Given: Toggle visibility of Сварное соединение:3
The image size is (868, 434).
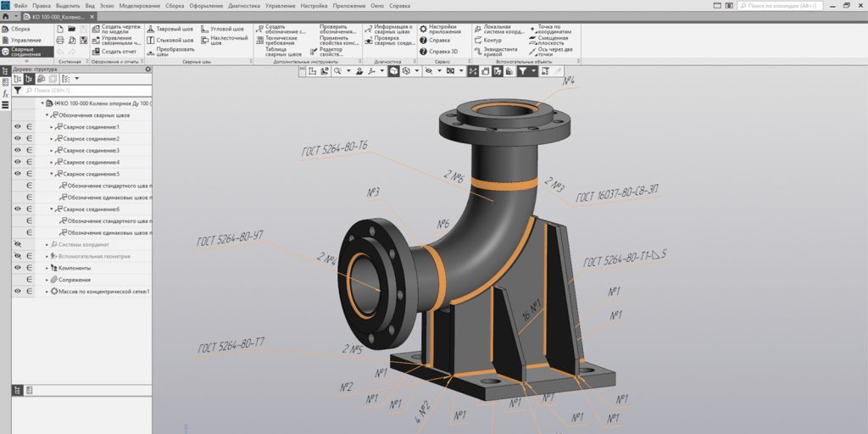Looking at the screenshot, I should pos(18,150).
